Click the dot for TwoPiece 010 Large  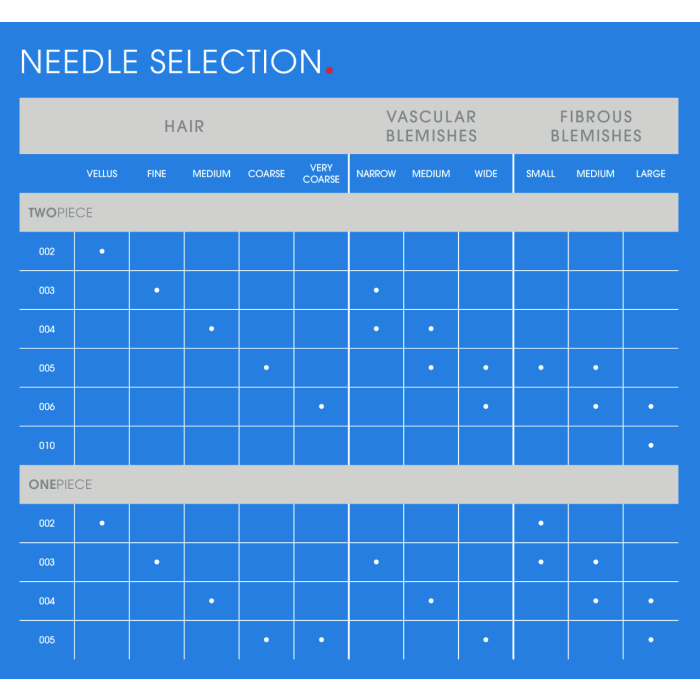tap(651, 446)
